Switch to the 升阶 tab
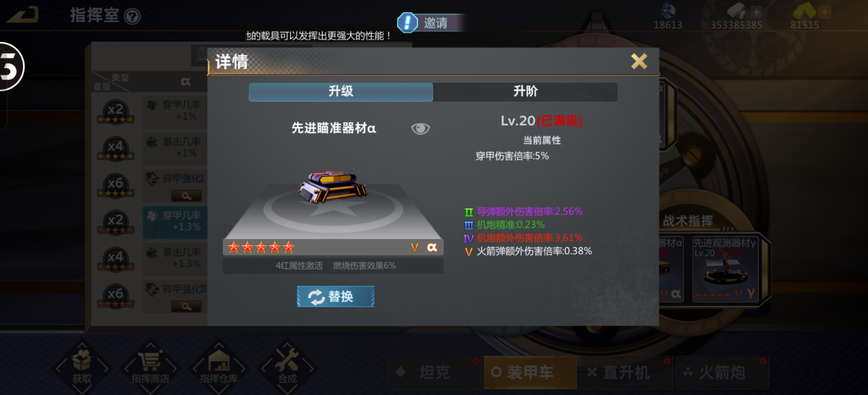Screen dimensions: 868x395 [x=525, y=91]
